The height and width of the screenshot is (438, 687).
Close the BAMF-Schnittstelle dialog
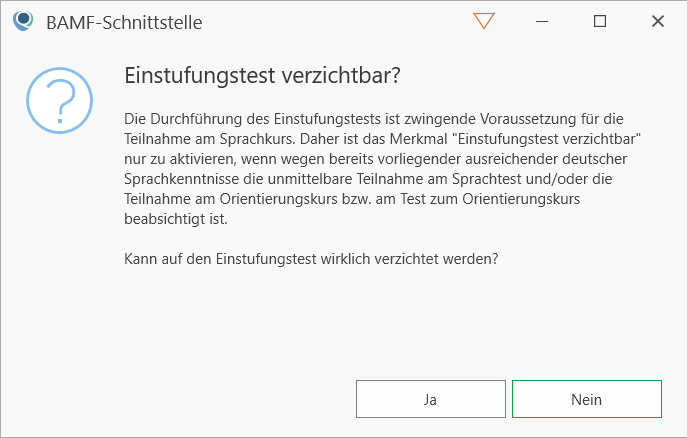coord(658,21)
